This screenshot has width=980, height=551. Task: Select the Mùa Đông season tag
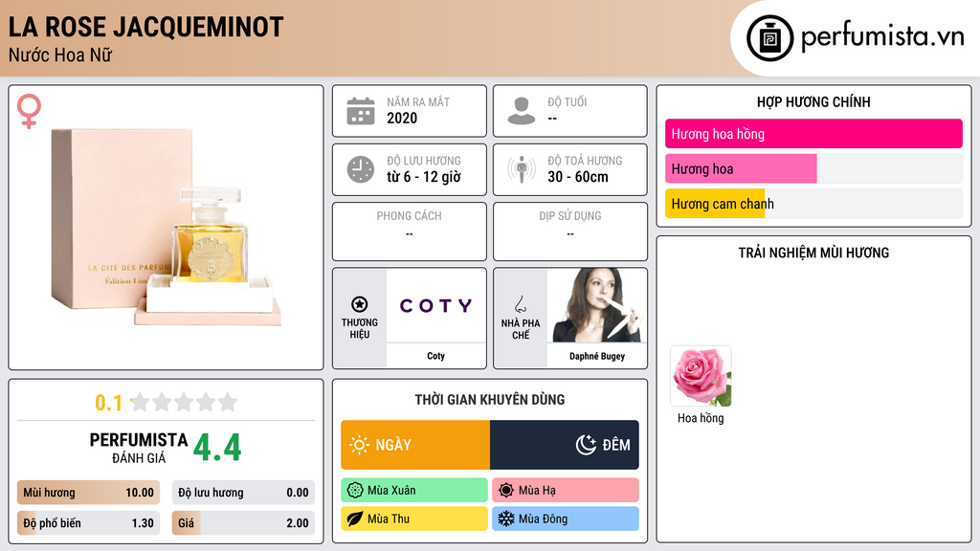(x=566, y=518)
